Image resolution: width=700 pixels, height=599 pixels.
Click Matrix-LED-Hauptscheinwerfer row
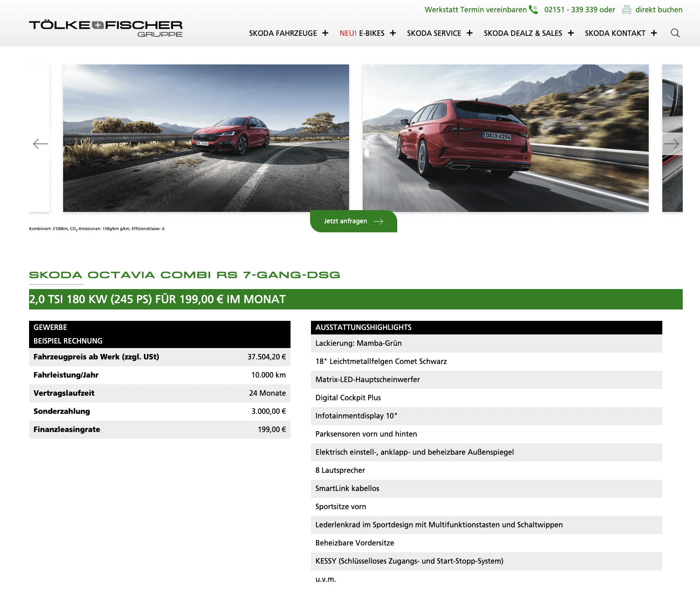pos(487,380)
